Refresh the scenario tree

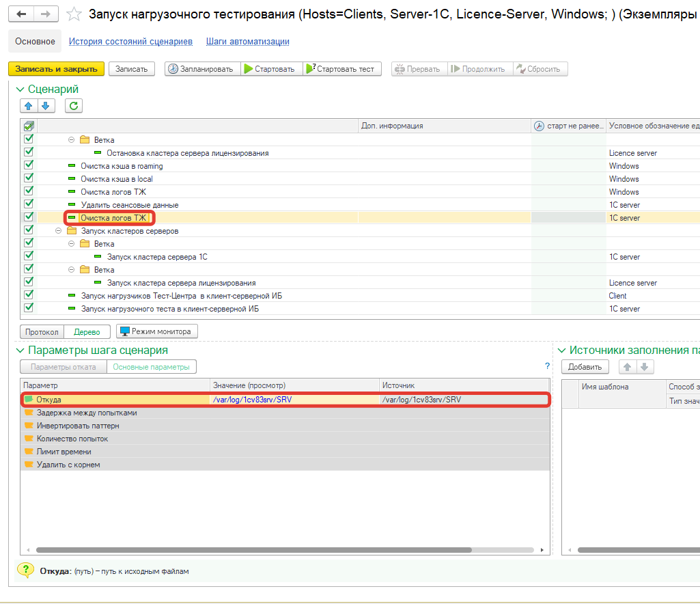click(x=74, y=105)
